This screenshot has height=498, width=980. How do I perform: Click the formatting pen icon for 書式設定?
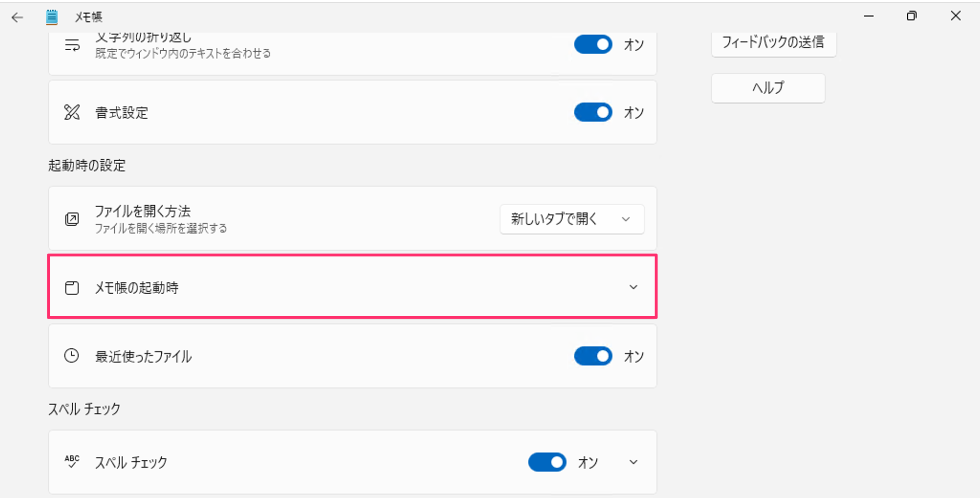coord(71,112)
